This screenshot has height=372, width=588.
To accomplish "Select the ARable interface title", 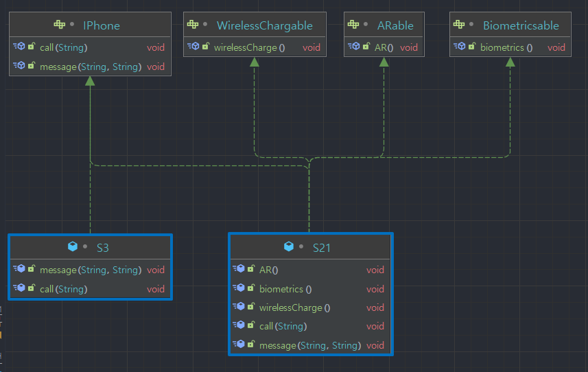I will [395, 25].
